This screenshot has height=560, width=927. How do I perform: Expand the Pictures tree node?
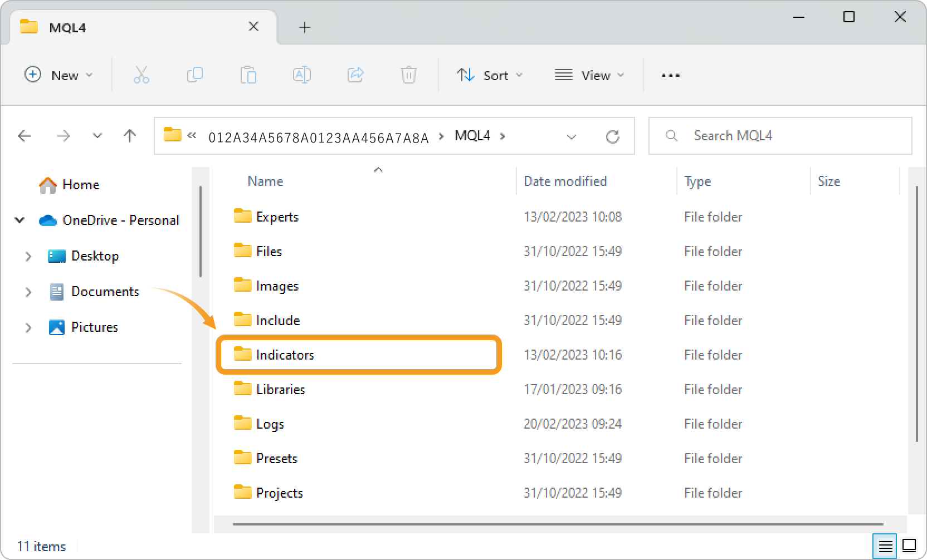point(28,327)
